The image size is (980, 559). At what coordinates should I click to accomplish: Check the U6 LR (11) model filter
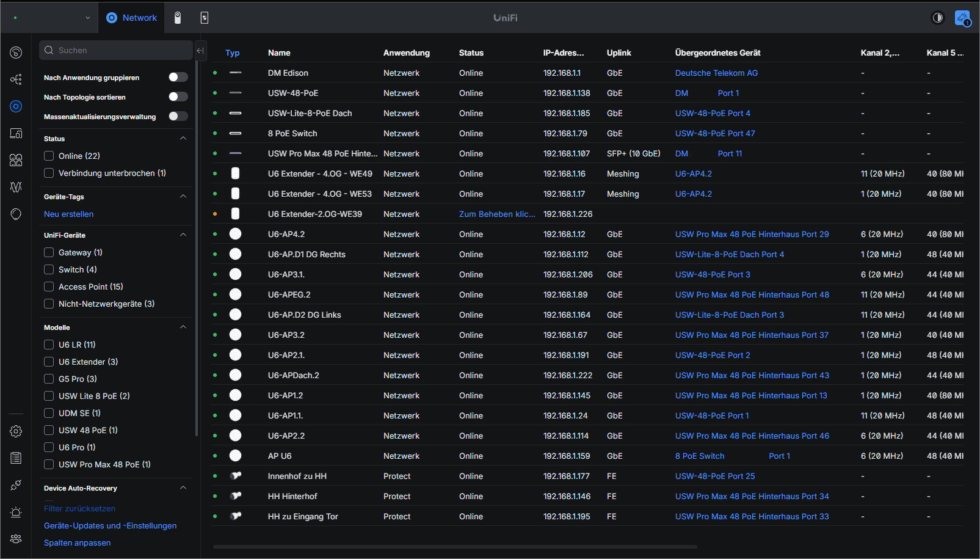tap(49, 345)
